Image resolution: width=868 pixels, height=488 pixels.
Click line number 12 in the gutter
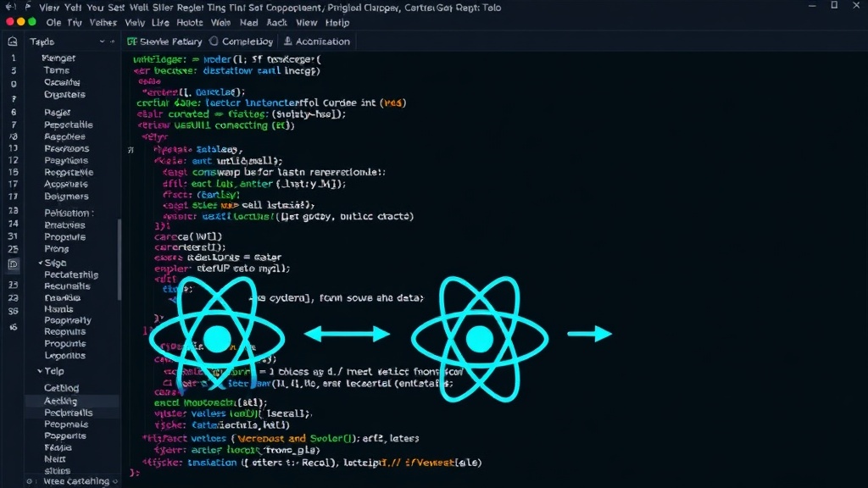(x=14, y=160)
